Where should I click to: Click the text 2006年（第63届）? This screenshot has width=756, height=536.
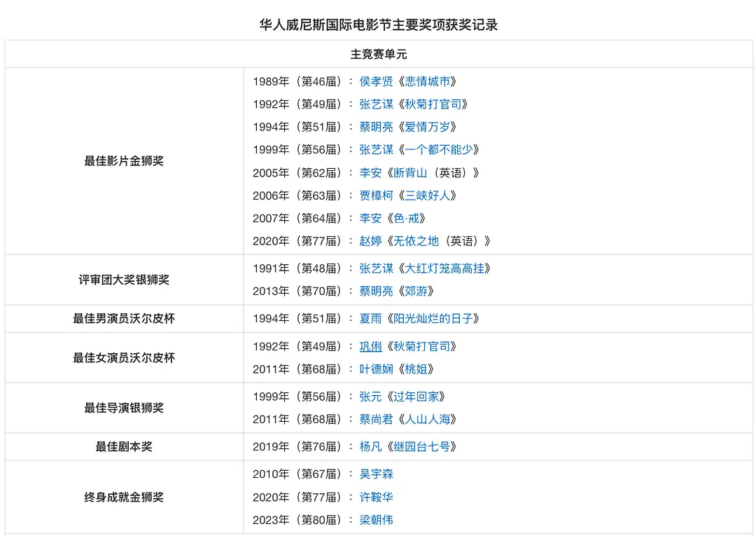click(298, 195)
